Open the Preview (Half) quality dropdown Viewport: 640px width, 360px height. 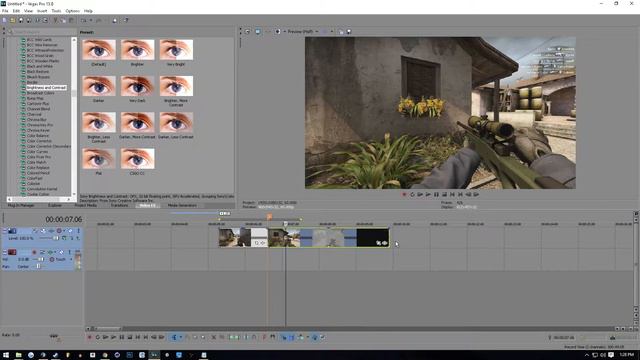click(x=303, y=31)
